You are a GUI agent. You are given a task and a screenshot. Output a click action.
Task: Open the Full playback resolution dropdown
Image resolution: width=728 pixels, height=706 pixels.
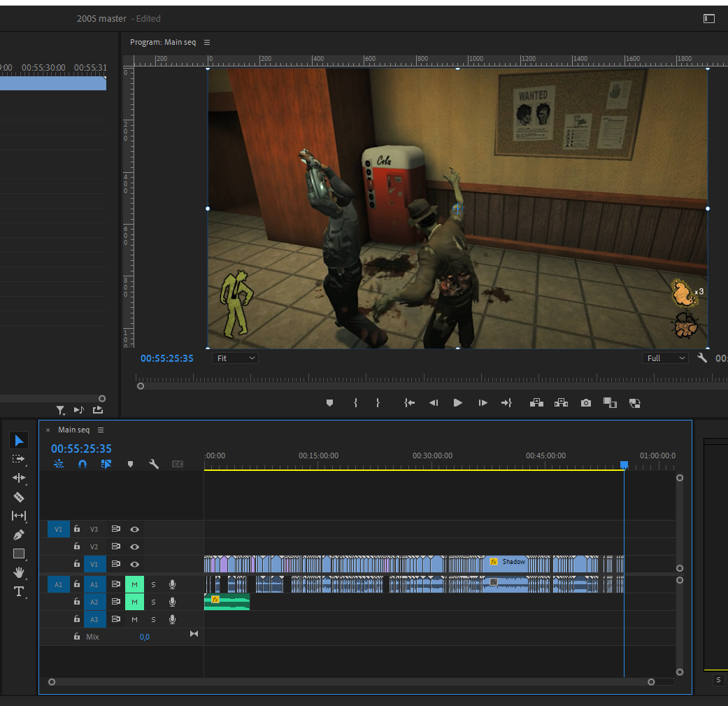(x=665, y=358)
